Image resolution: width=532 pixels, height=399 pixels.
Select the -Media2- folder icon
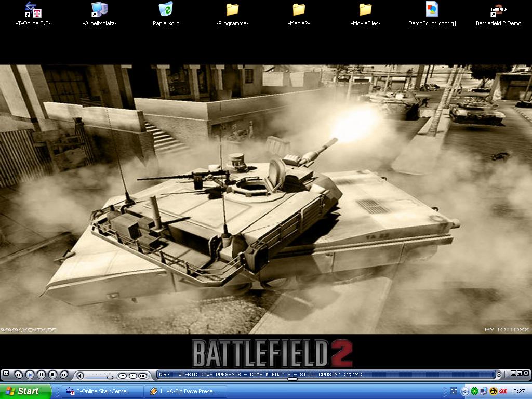point(299,15)
